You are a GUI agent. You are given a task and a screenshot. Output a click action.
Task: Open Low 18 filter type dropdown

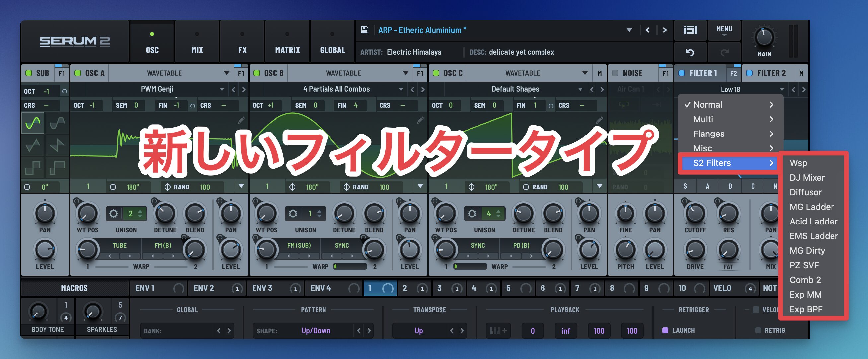point(731,89)
